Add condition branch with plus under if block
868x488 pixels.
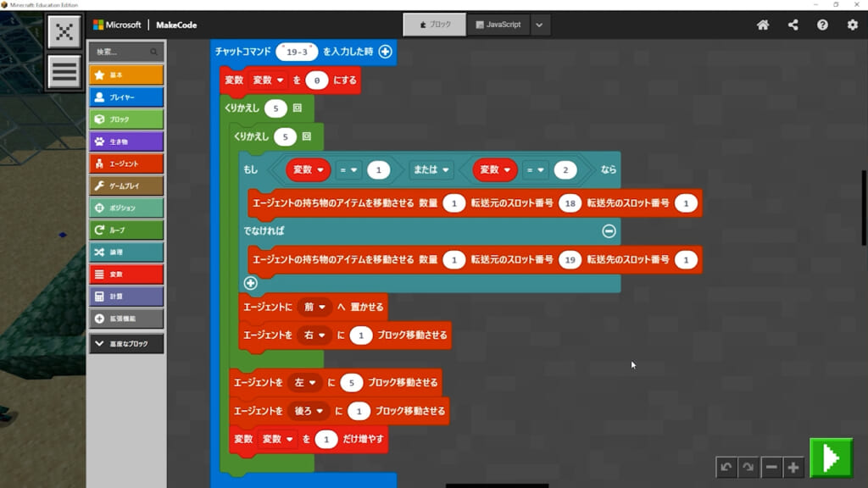(x=250, y=283)
